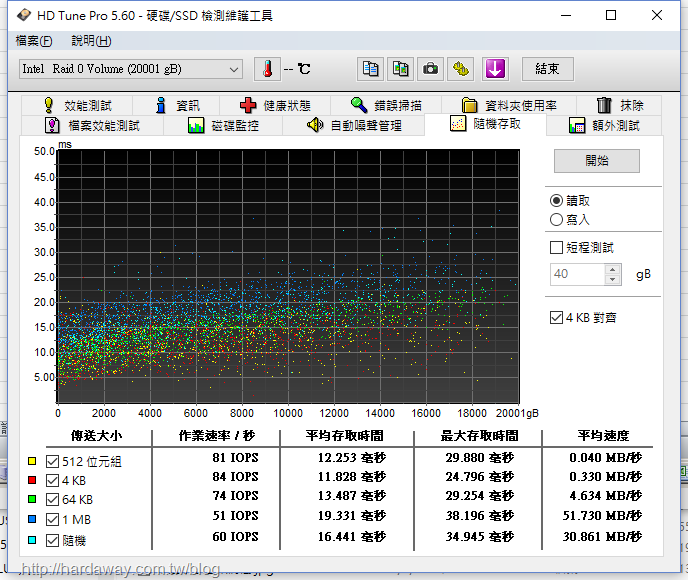The image size is (688, 580).
Task: Click the green 64 KB color swatch
Action: click(x=32, y=499)
